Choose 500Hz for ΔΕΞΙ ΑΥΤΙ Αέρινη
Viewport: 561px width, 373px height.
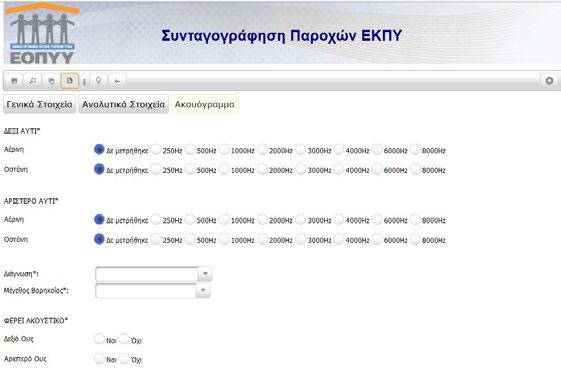click(190, 149)
